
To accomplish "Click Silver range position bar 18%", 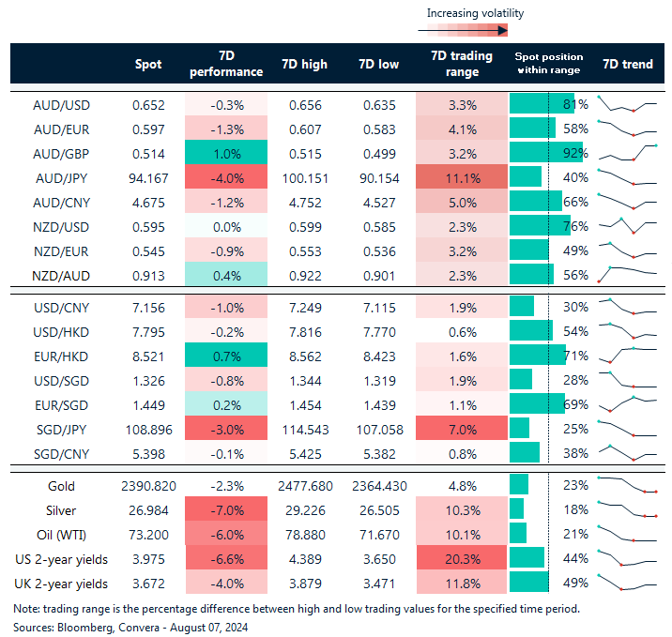I will pyautogui.click(x=516, y=508).
